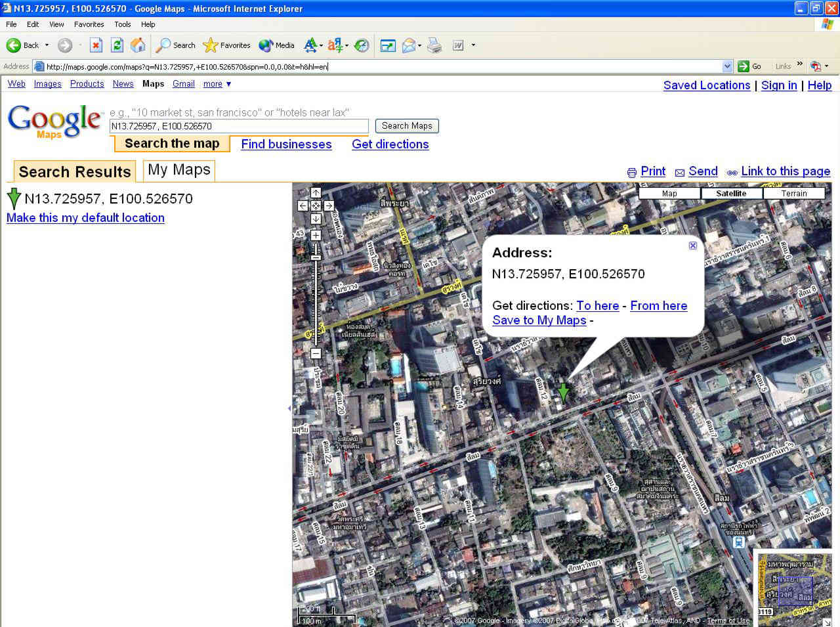Click the Go button next to the address bar
Image resolution: width=840 pixels, height=627 pixels.
point(749,66)
